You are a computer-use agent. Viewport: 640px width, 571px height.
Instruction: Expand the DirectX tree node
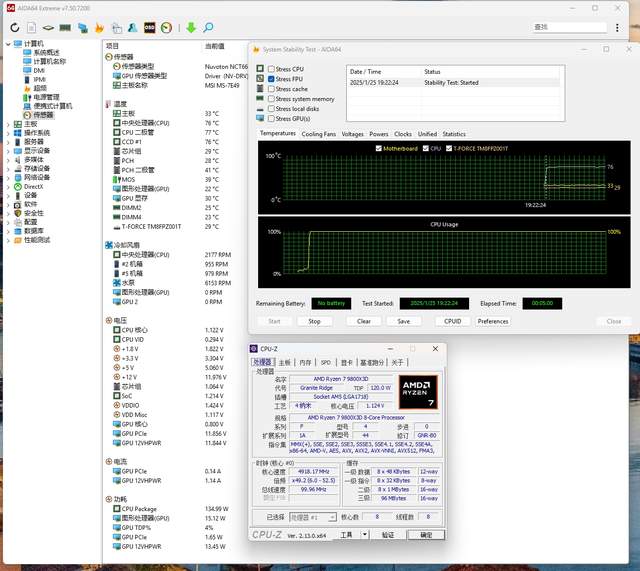point(8,187)
